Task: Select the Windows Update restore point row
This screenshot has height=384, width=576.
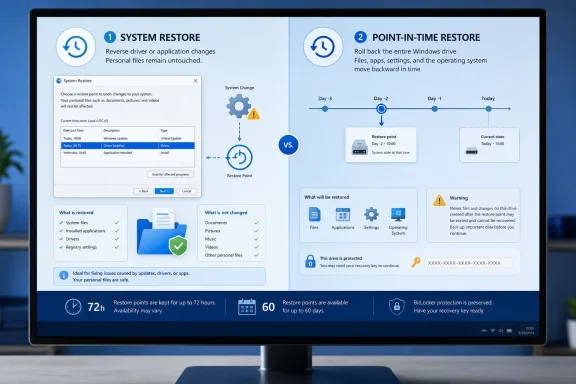Action: tap(127, 139)
